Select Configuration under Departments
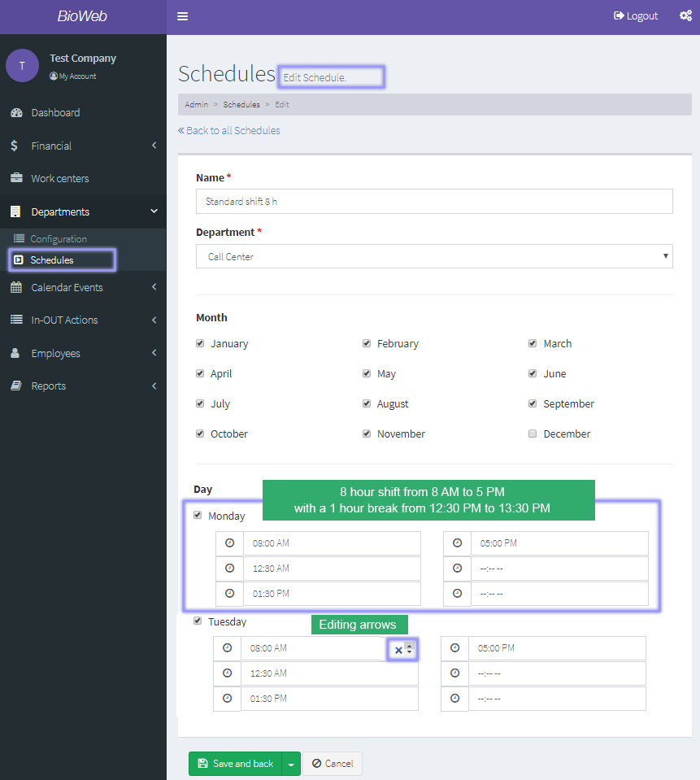Image resolution: width=700 pixels, height=780 pixels. click(59, 239)
